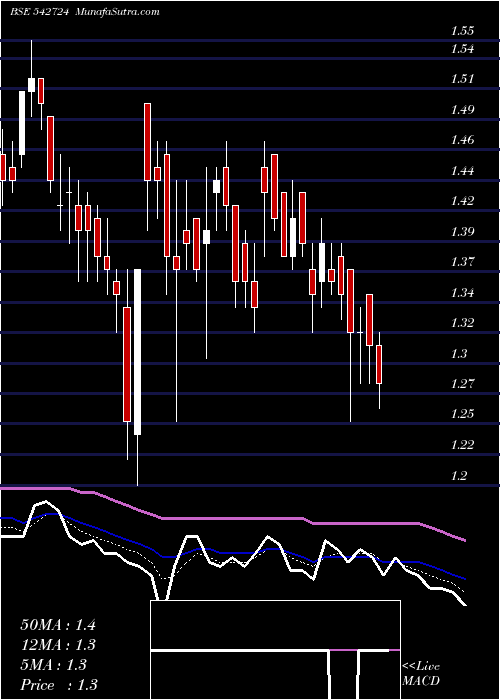The height and width of the screenshot is (700, 500).
Task: Click the 1.54 price axis label
Action: [x=462, y=49]
